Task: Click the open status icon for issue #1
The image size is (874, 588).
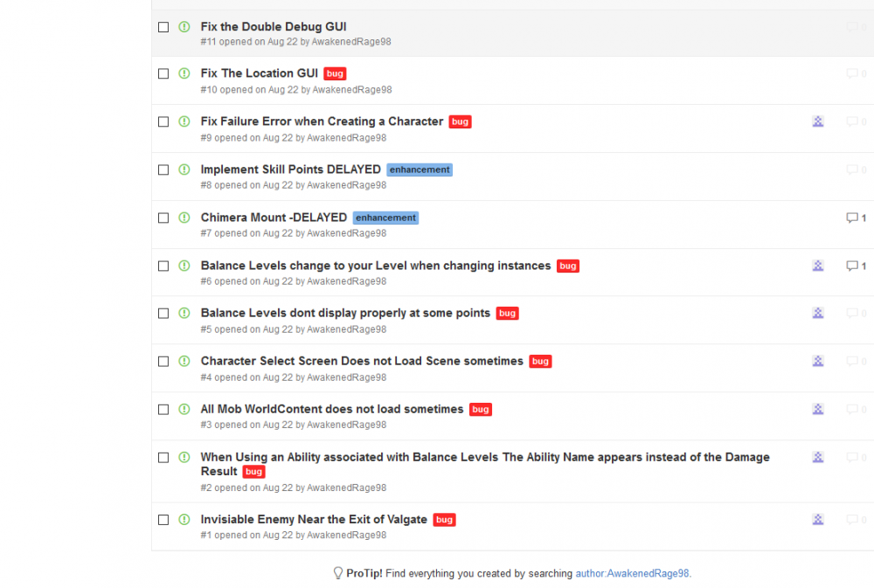Action: (x=184, y=519)
